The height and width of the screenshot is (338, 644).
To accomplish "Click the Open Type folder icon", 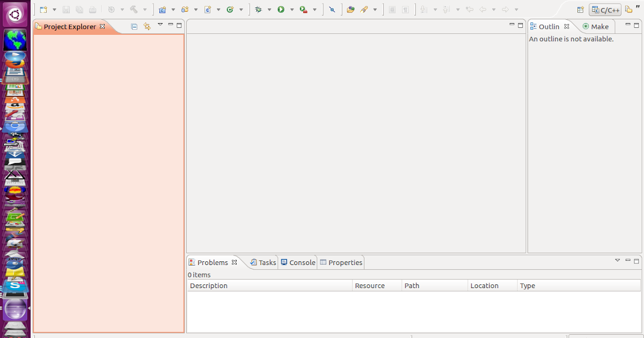I will [350, 10].
